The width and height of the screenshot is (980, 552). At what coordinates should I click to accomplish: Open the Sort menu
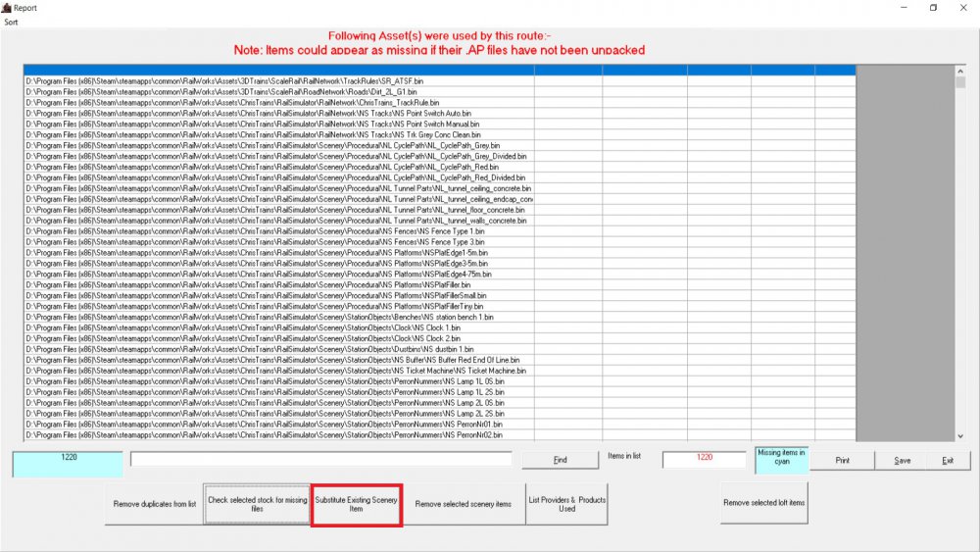[10, 21]
